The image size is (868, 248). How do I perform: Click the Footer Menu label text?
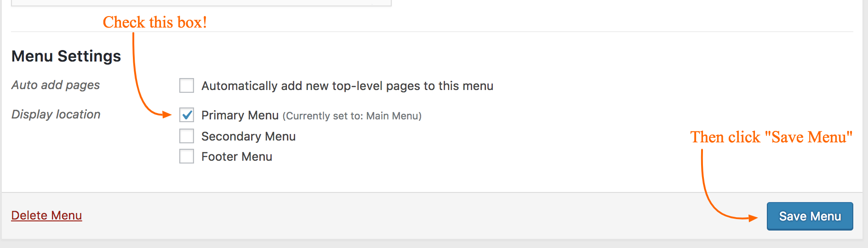237,157
